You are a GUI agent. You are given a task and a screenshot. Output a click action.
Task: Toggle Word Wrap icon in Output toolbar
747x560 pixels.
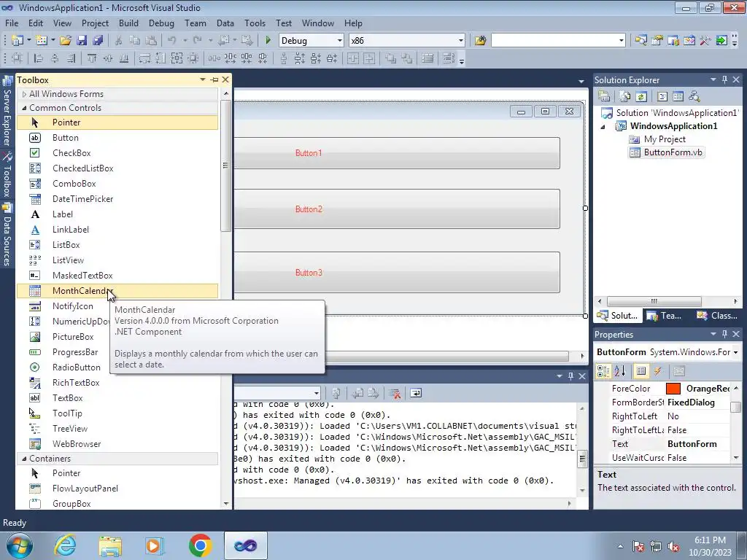coord(415,393)
